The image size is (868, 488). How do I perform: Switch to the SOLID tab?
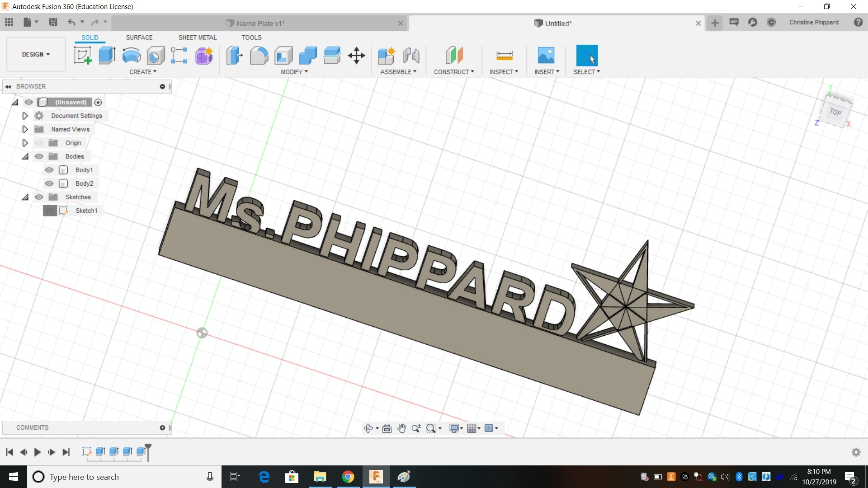[90, 38]
